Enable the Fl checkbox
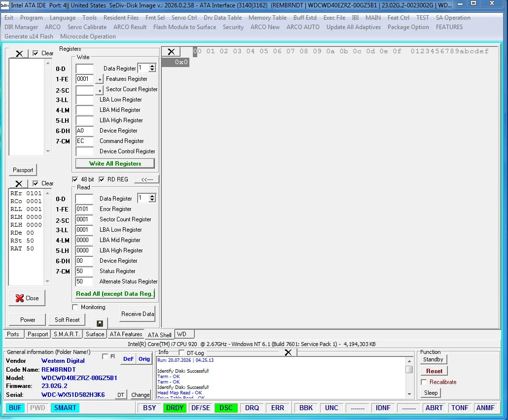This screenshot has height=420, width=508. tap(105, 356)
